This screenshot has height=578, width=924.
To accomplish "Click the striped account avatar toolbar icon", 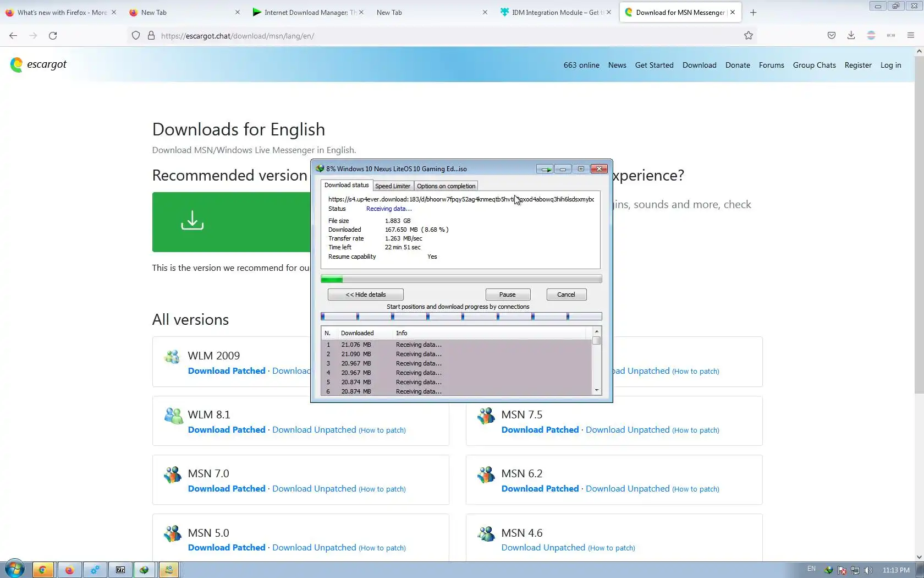I will point(871,36).
